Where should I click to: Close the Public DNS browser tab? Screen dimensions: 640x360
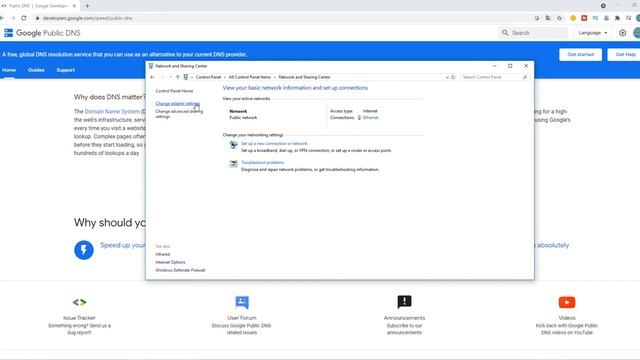[74, 6]
